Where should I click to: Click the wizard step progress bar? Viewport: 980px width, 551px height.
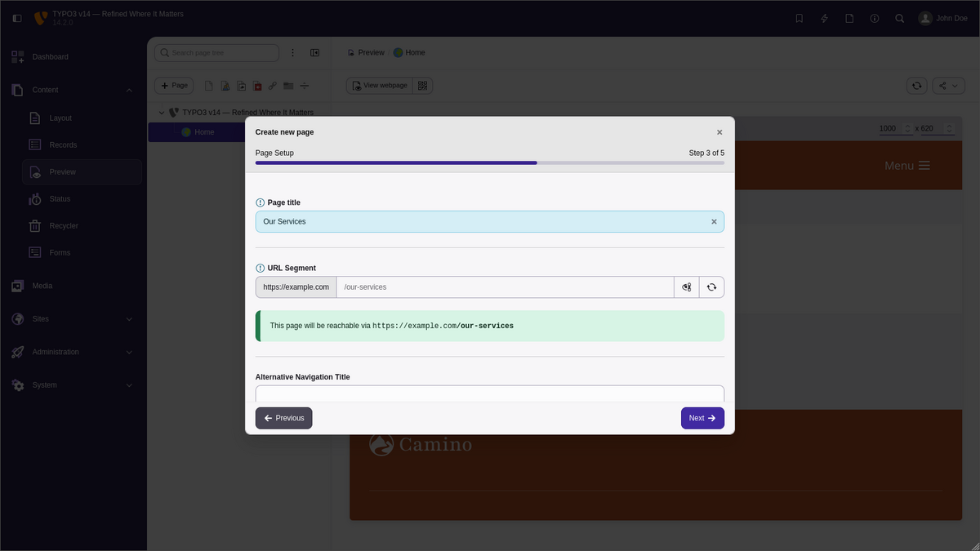[x=489, y=162]
